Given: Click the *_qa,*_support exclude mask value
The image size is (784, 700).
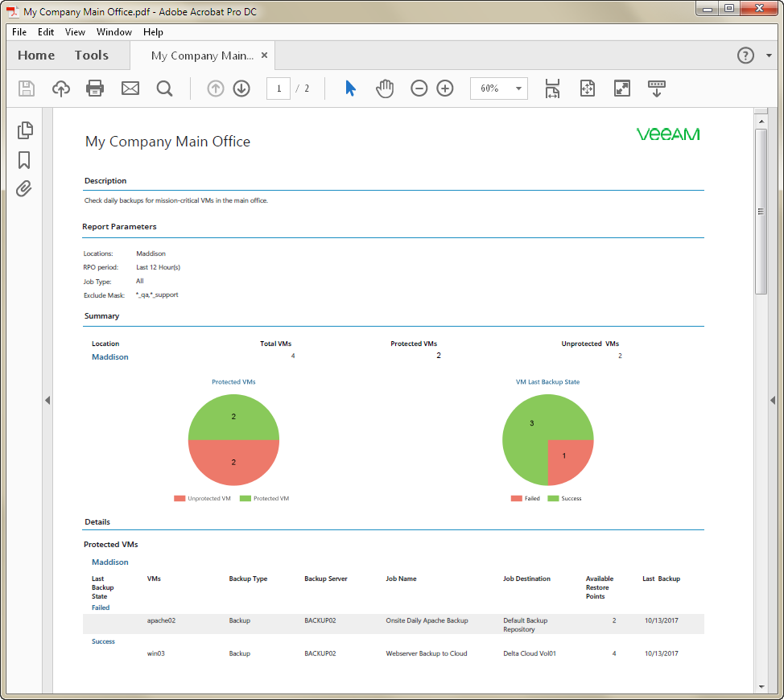Looking at the screenshot, I should (x=157, y=294).
